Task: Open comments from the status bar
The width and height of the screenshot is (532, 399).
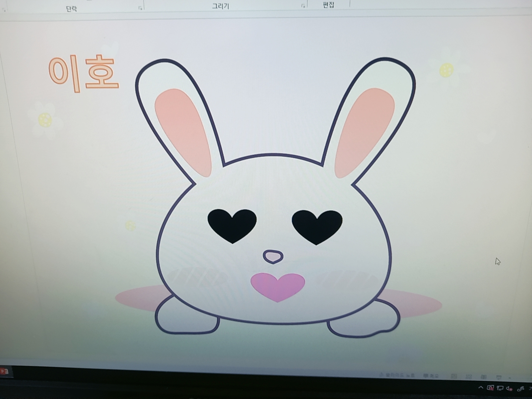Action: (x=431, y=376)
